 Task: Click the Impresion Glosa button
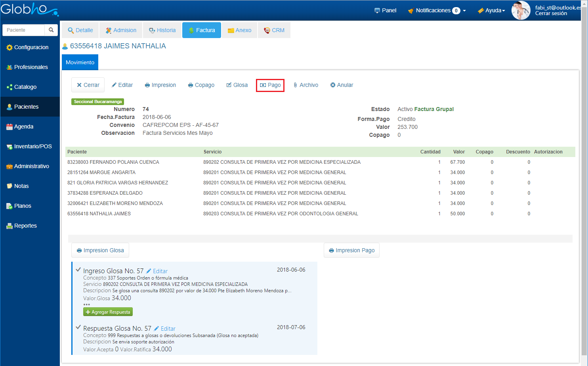[100, 251]
